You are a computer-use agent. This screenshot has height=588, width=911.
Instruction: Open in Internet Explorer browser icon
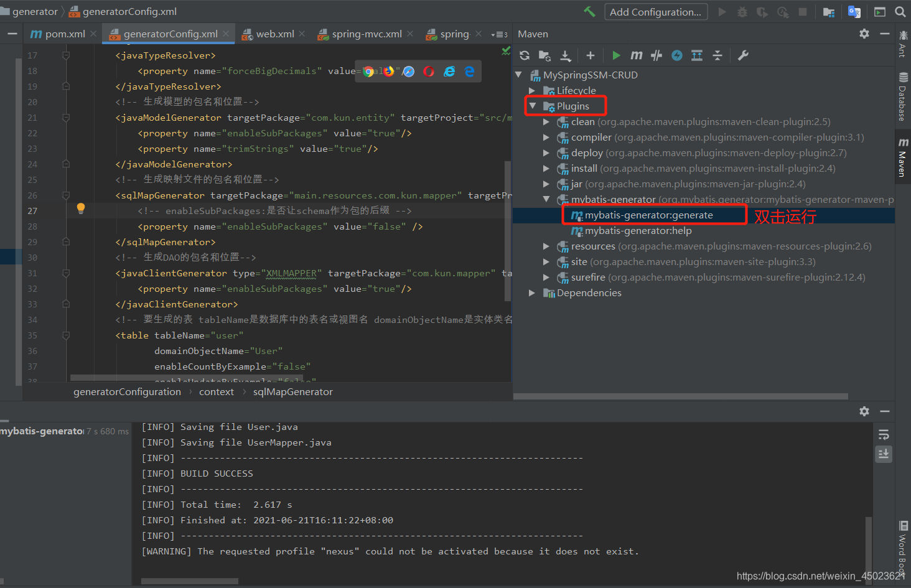click(449, 72)
